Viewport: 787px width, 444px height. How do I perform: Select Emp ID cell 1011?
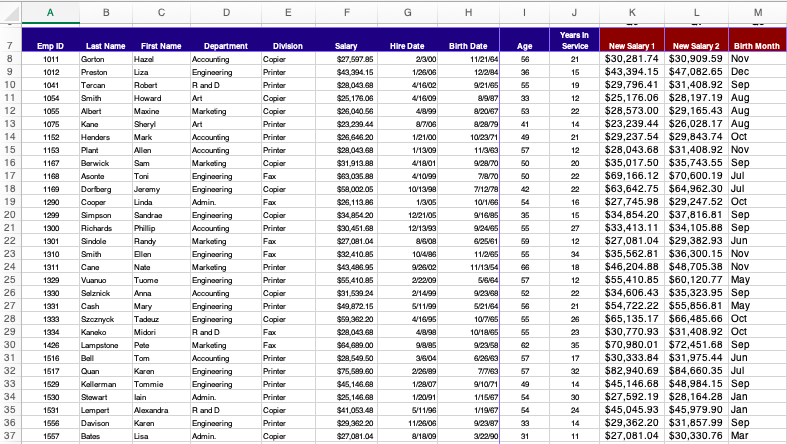(x=51, y=59)
